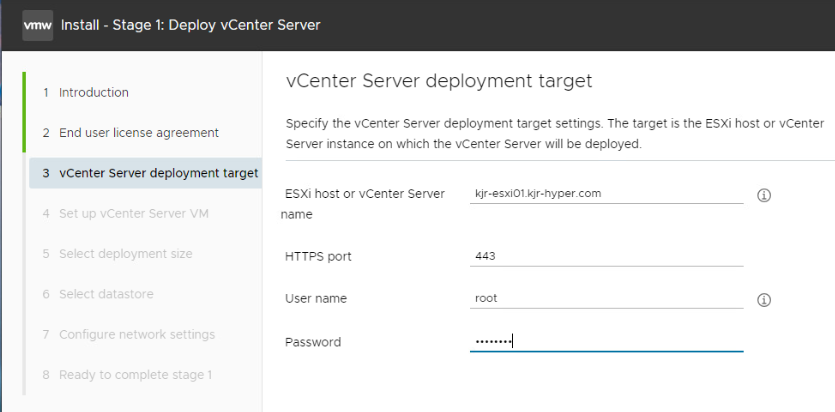Image resolution: width=835 pixels, height=412 pixels.
Task: Go to step 1 Introduction
Action: 86,93
